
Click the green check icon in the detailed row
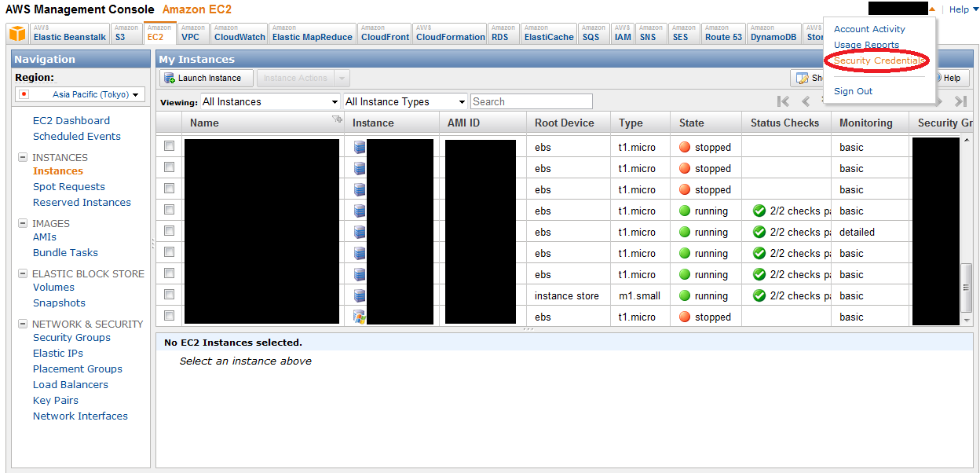click(759, 233)
